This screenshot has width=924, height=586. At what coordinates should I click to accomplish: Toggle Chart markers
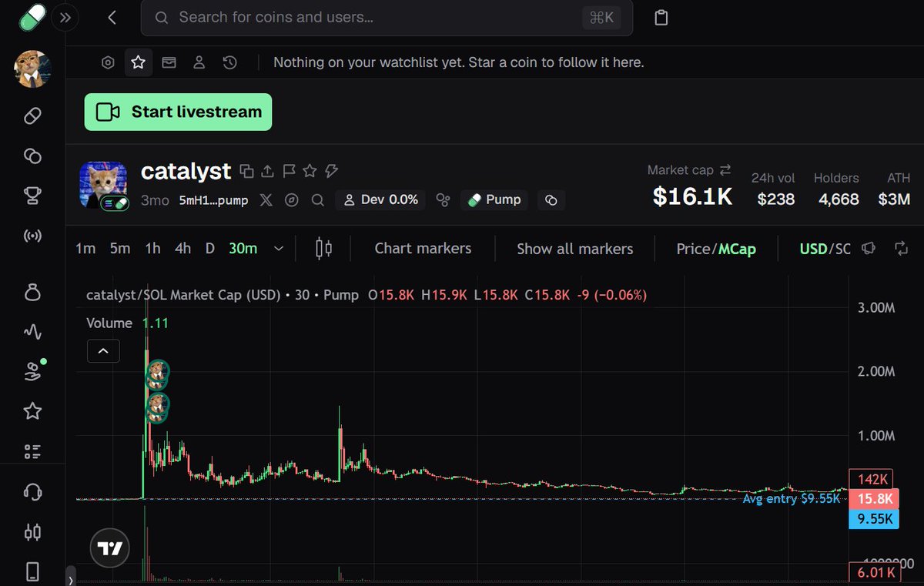(x=423, y=248)
